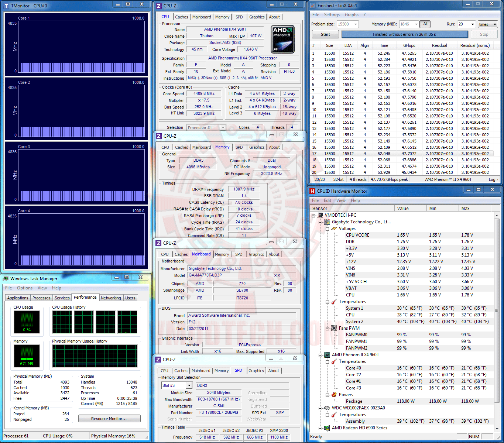Open the Memory (MiB) dropdown in LinX
Viewport: 504px width, 443px height.
point(416,24)
